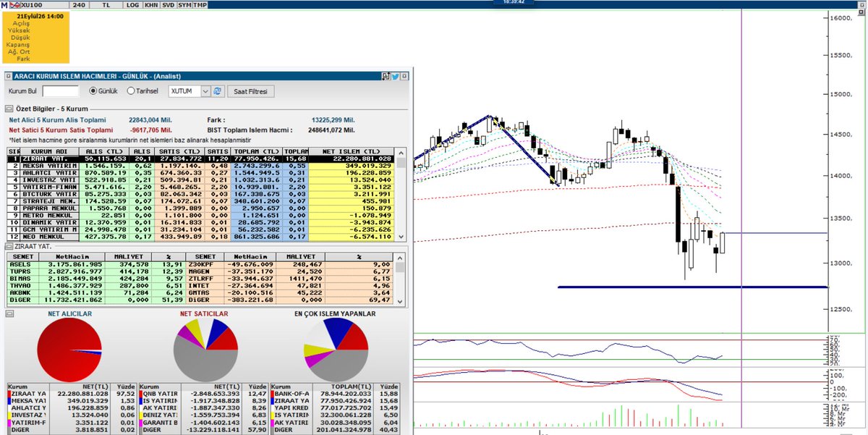
Task: Select the AHLATCI YATIR row
Action: [x=200, y=174]
